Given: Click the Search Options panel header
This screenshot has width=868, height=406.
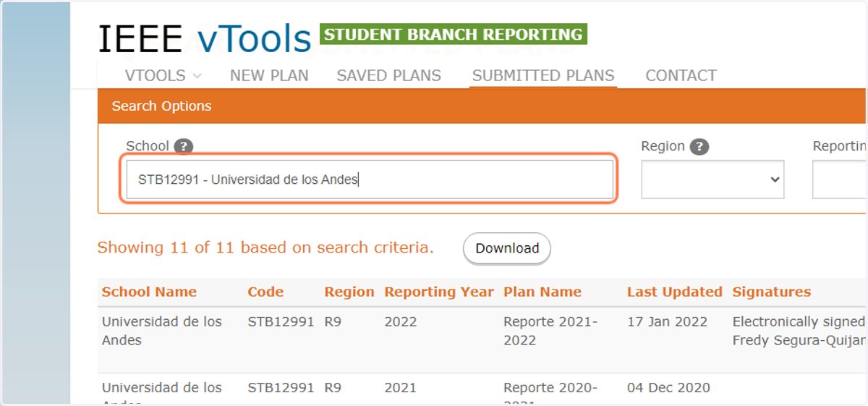Looking at the screenshot, I should [x=482, y=106].
